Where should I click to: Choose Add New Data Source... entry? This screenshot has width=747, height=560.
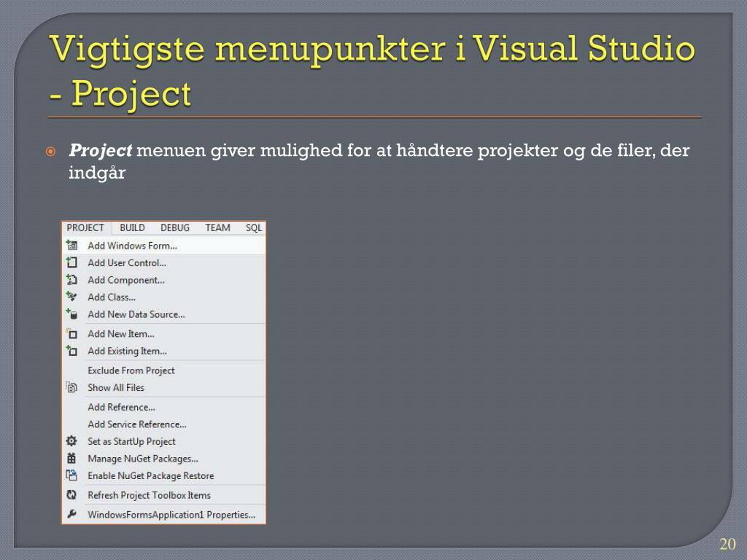[164, 314]
